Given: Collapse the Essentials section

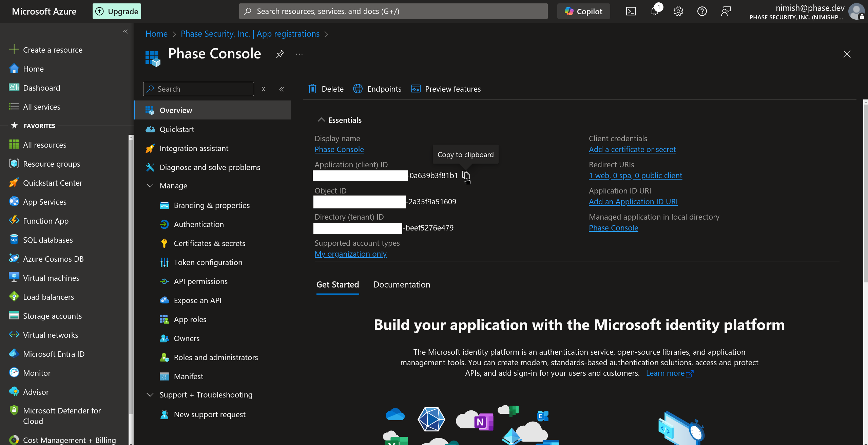Looking at the screenshot, I should click(x=321, y=119).
